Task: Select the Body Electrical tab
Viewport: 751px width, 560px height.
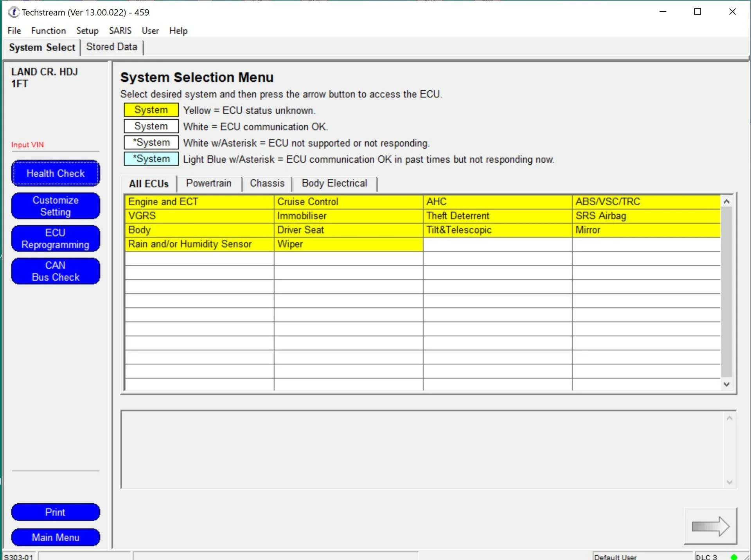Action: [x=334, y=183]
